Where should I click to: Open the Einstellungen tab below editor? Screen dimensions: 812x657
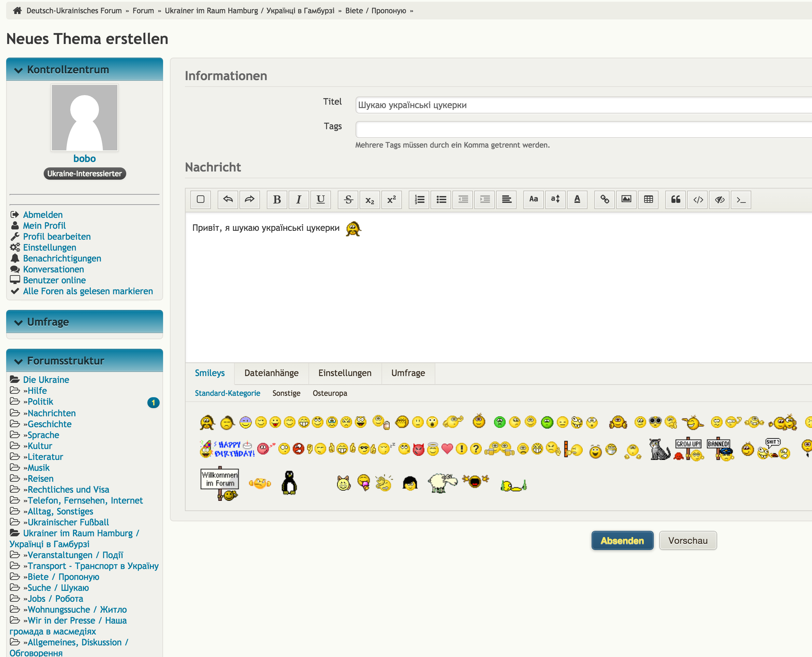(x=345, y=373)
